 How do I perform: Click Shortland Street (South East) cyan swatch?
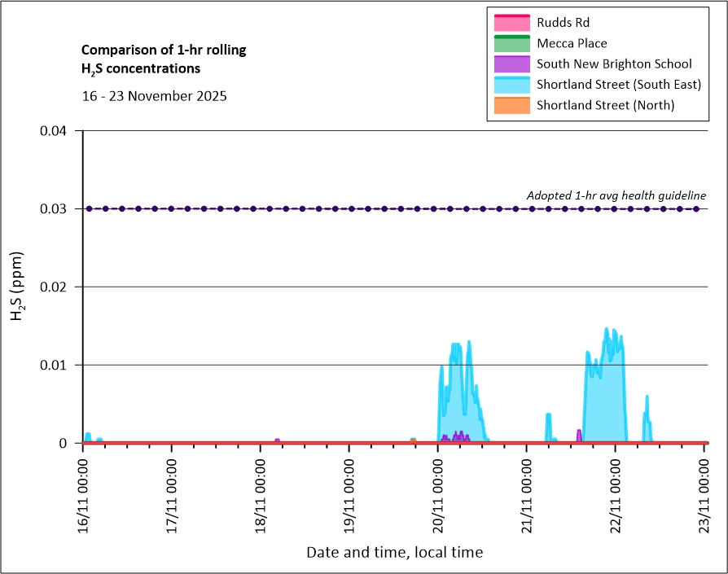tap(511, 84)
